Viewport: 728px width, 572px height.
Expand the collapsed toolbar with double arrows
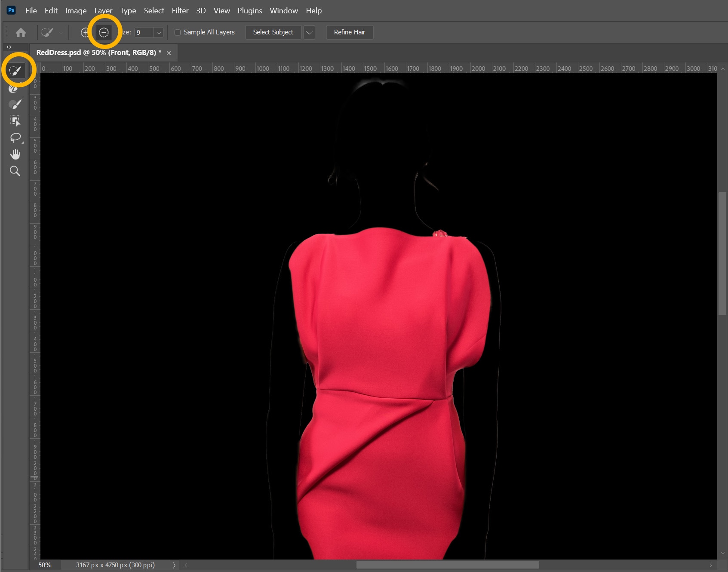coord(9,47)
